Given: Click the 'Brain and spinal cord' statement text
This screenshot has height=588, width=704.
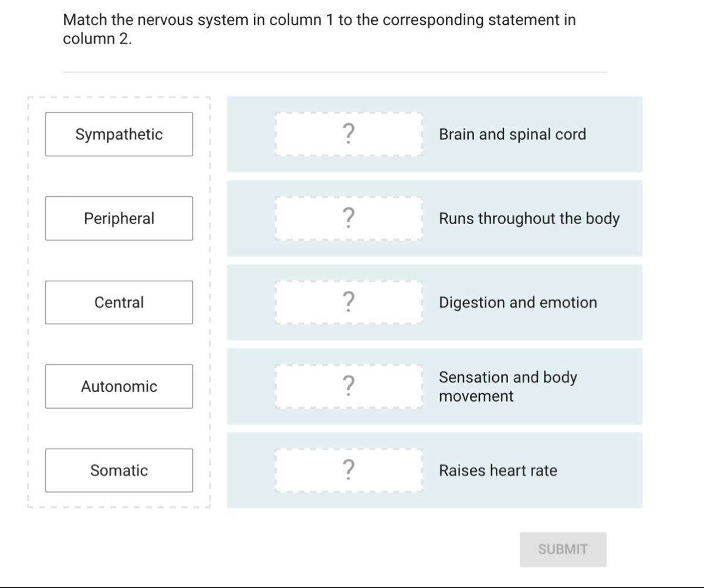Looking at the screenshot, I should pos(512,134).
